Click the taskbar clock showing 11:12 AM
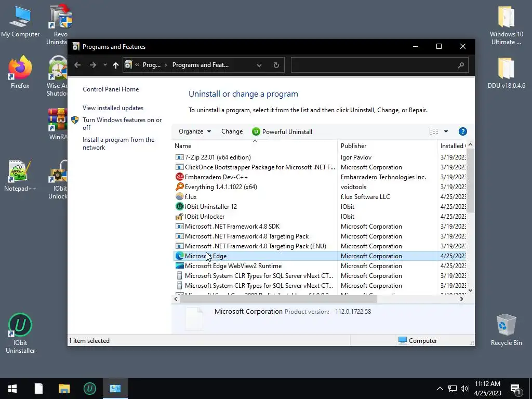Viewport: 532px width, 399px height. [x=487, y=389]
